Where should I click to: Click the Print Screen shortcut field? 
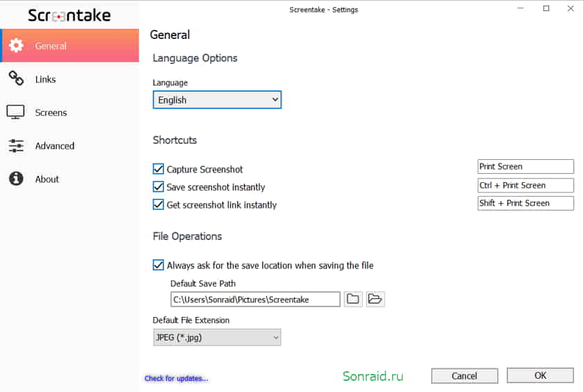[526, 166]
